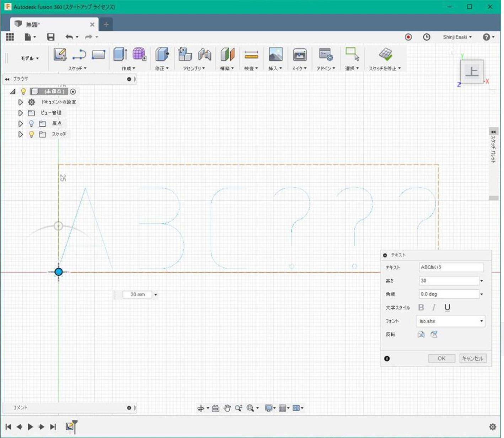Add a new document tab
This screenshot has height=438, width=504.
(x=106, y=25)
